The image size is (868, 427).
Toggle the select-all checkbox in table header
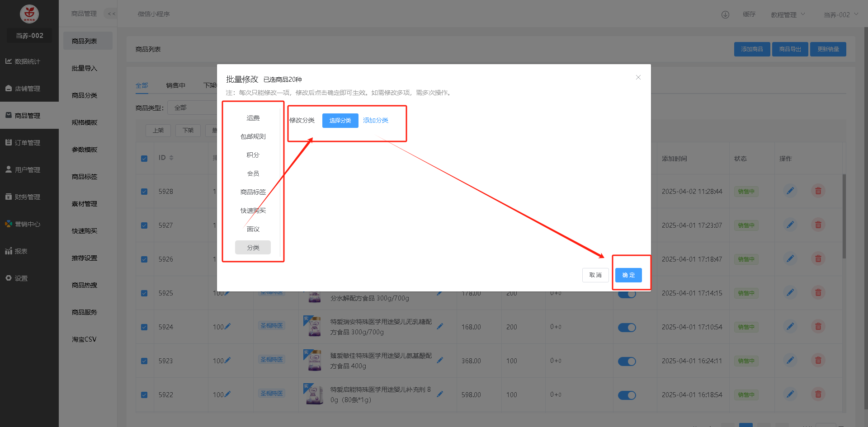click(x=144, y=159)
